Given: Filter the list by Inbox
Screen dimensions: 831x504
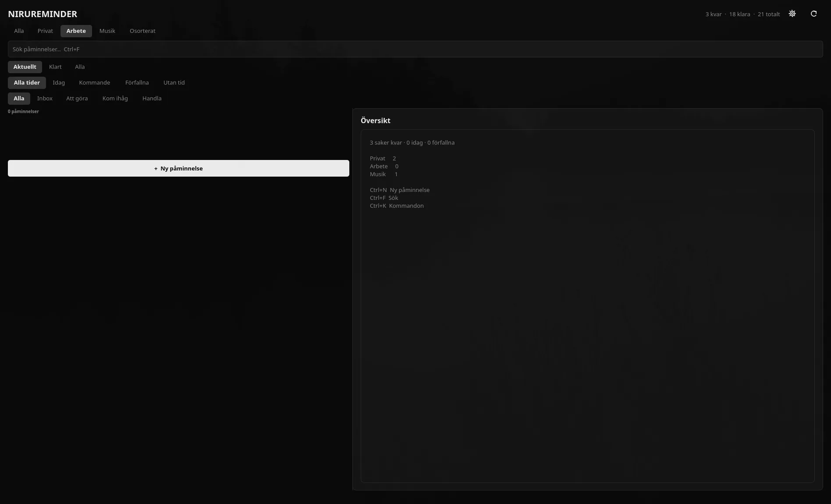Looking at the screenshot, I should [x=45, y=99].
